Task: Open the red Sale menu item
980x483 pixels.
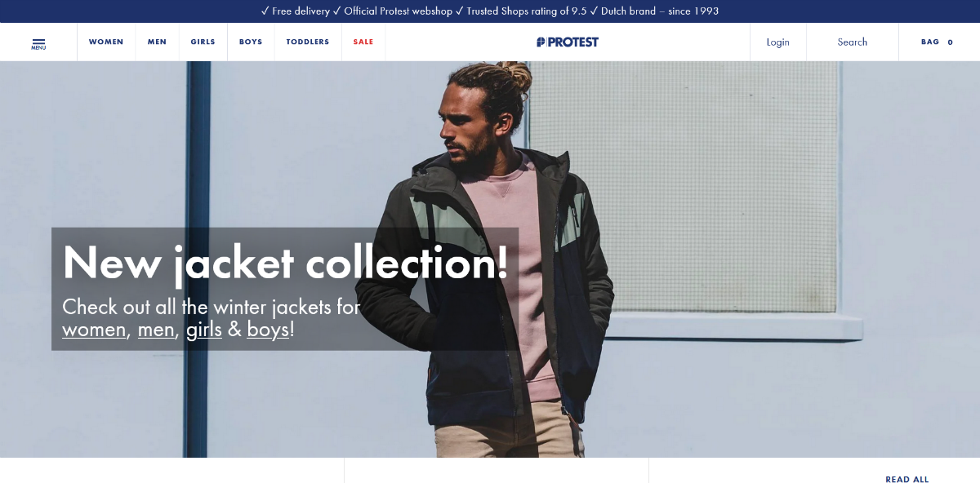Action: (x=363, y=42)
